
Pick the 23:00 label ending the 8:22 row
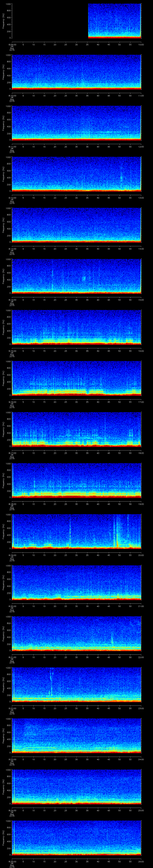pyautogui.click(x=141, y=708)
